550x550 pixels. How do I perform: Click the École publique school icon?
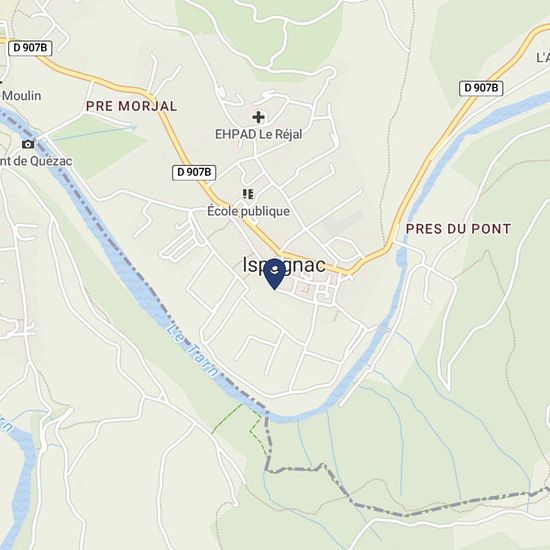[248, 194]
